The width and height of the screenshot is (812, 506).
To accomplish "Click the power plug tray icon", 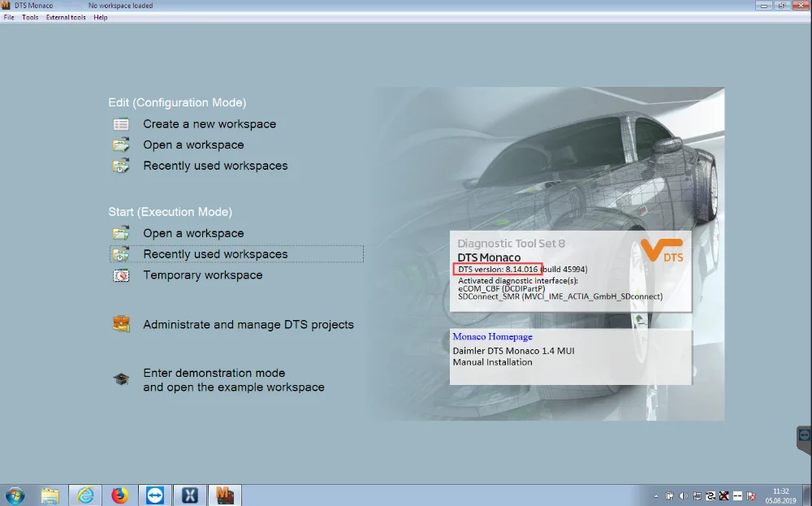I will click(670, 496).
